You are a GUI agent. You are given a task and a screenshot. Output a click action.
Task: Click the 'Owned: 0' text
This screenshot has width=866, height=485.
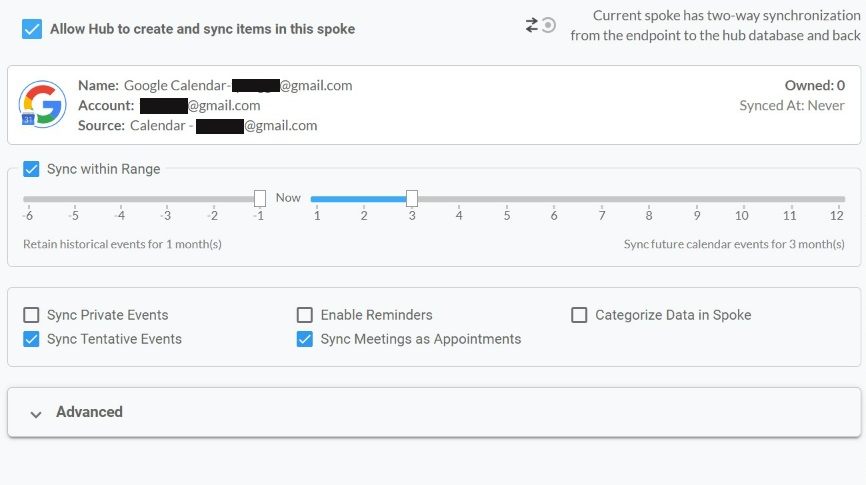815,86
